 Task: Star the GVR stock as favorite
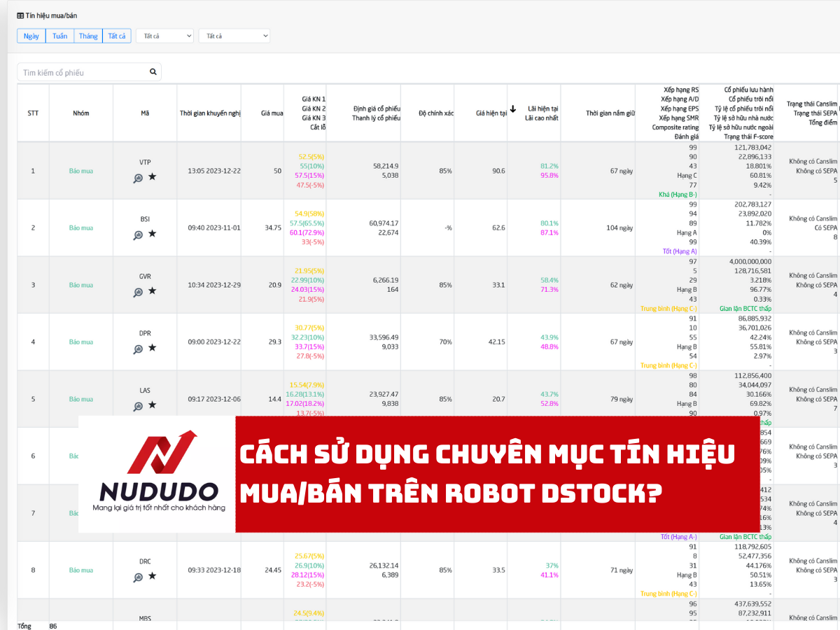click(x=152, y=291)
